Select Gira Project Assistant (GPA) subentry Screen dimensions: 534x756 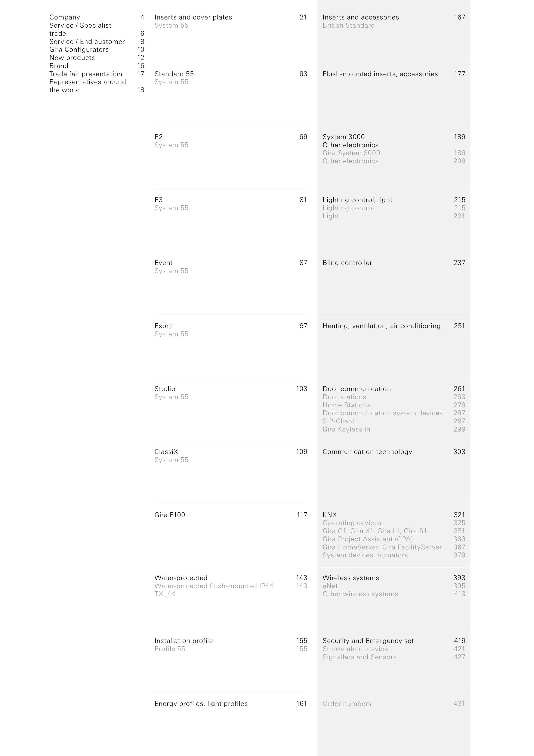click(x=368, y=539)
